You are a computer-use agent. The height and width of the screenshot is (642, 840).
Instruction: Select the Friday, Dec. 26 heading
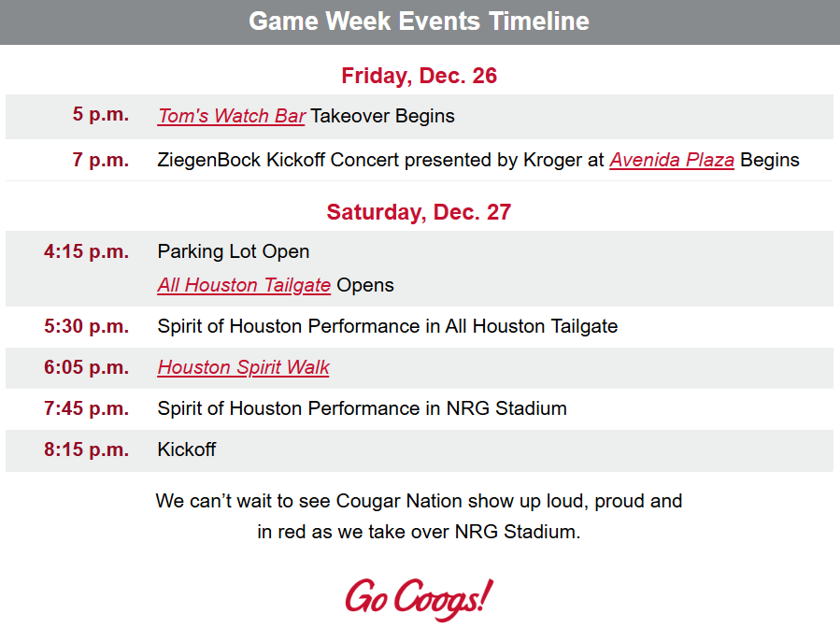(x=420, y=76)
